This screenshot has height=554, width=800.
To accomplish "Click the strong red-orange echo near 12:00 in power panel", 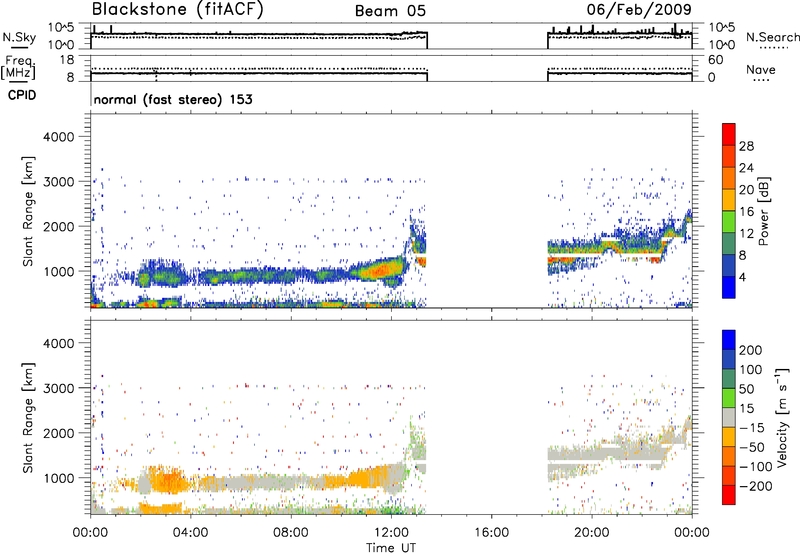I will click(380, 270).
